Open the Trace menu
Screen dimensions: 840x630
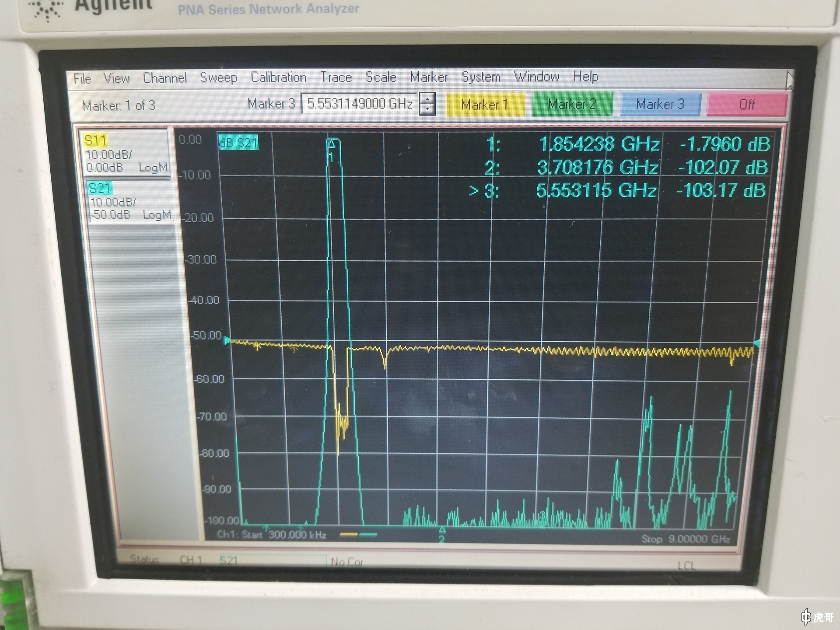click(336, 77)
